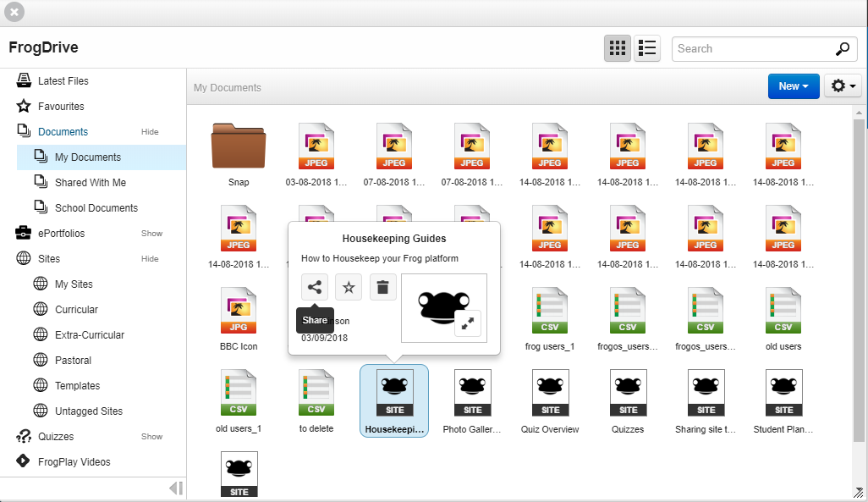Select Quizzes in sidebar
868x502 pixels.
tap(55, 437)
